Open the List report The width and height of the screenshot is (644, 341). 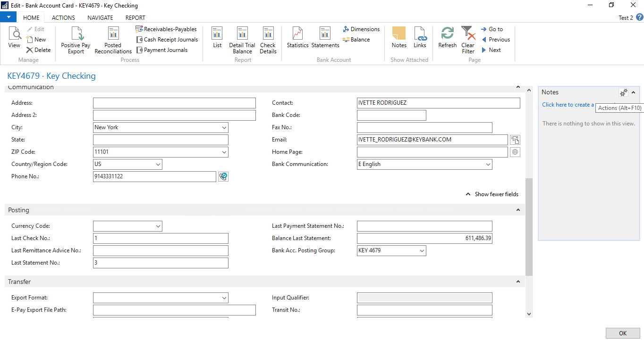[x=217, y=38]
